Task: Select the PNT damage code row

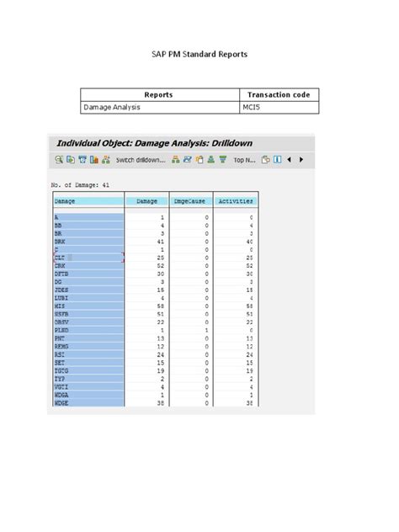Action: click(x=88, y=338)
